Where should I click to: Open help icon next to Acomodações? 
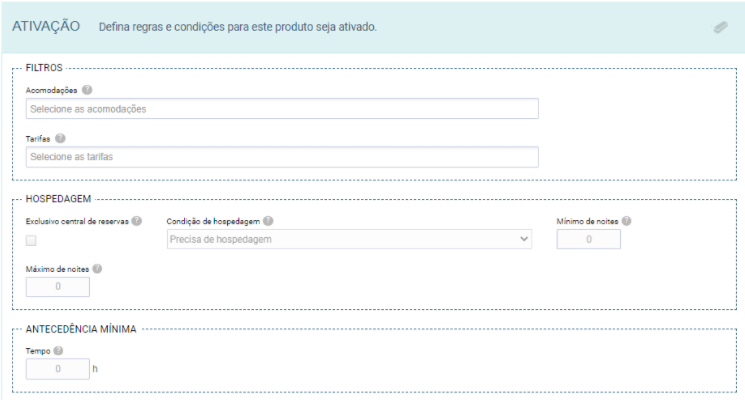(87, 90)
